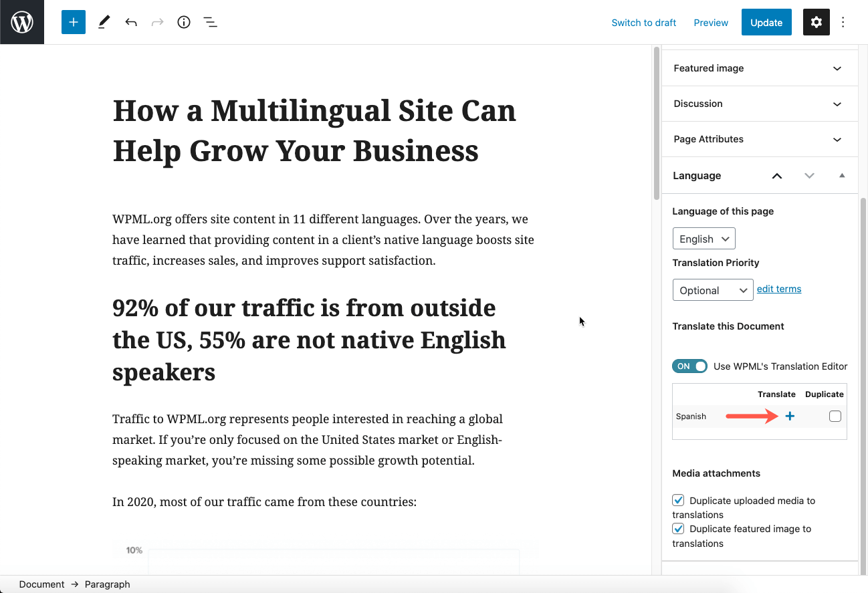Toggle WPML's Translation Editor switch

pos(689,366)
